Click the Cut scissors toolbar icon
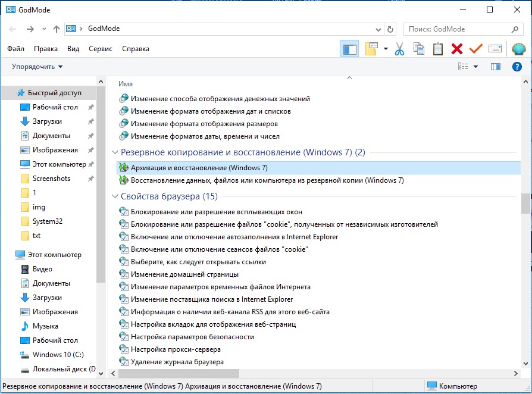532x394 pixels. pyautogui.click(x=399, y=49)
